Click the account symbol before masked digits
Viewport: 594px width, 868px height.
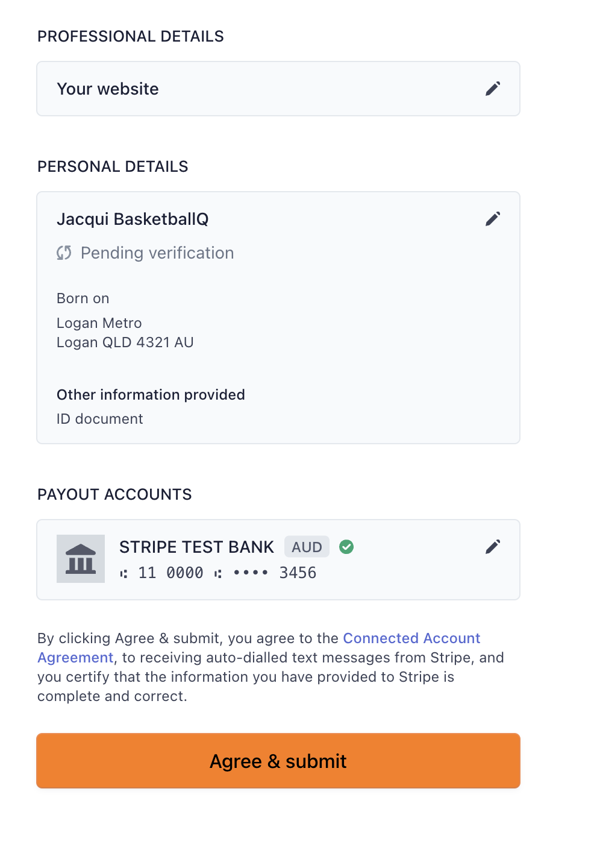pos(218,574)
